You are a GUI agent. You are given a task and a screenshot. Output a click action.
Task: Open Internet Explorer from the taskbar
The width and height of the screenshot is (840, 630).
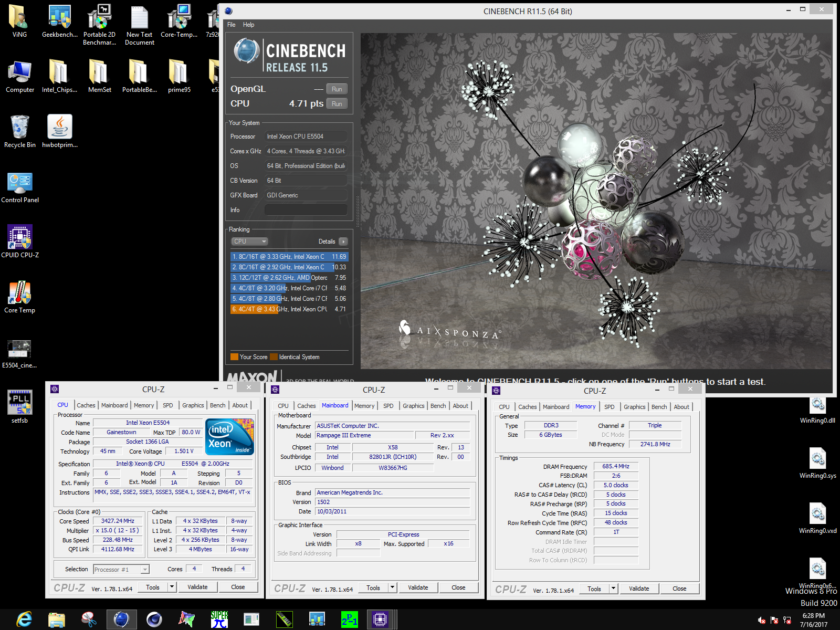pyautogui.click(x=24, y=619)
